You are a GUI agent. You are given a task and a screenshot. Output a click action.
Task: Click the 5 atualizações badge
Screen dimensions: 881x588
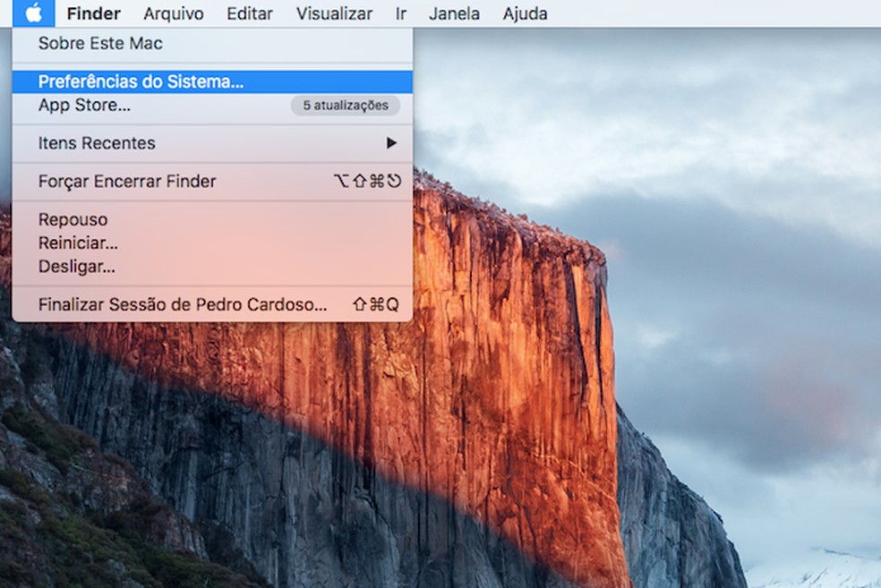346,106
